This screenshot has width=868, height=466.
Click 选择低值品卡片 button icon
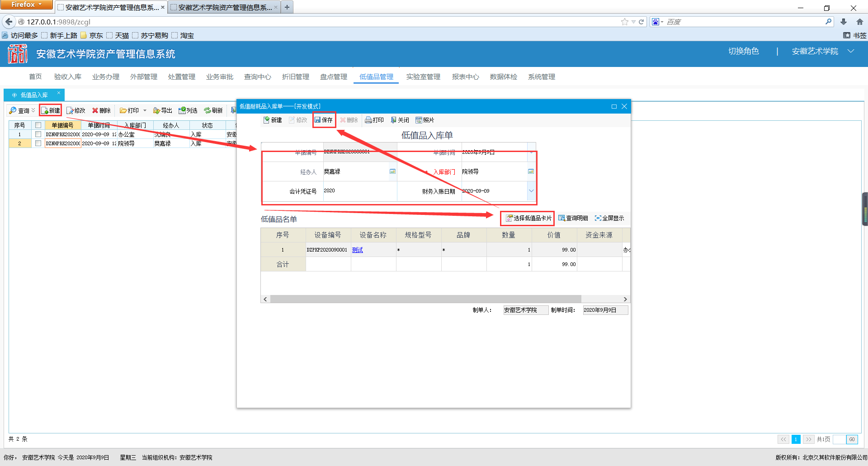(x=509, y=218)
